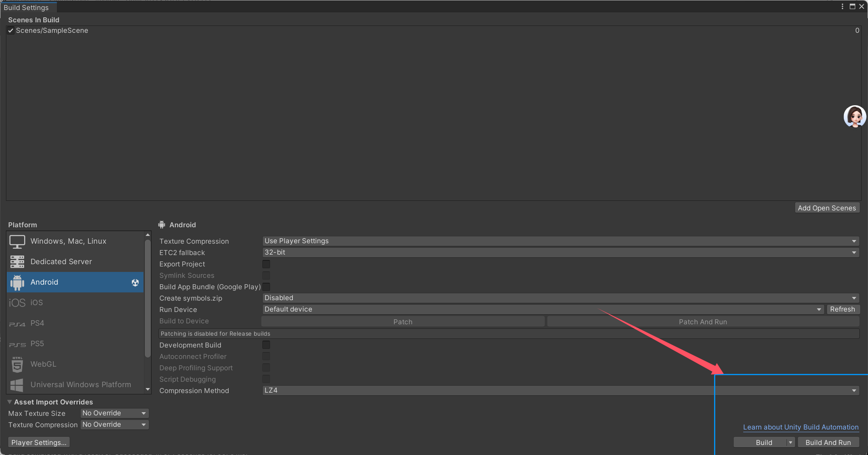Screen dimensions: 868x455
Task: Toggle the Deep Profiling Support checkbox
Action: pos(266,368)
